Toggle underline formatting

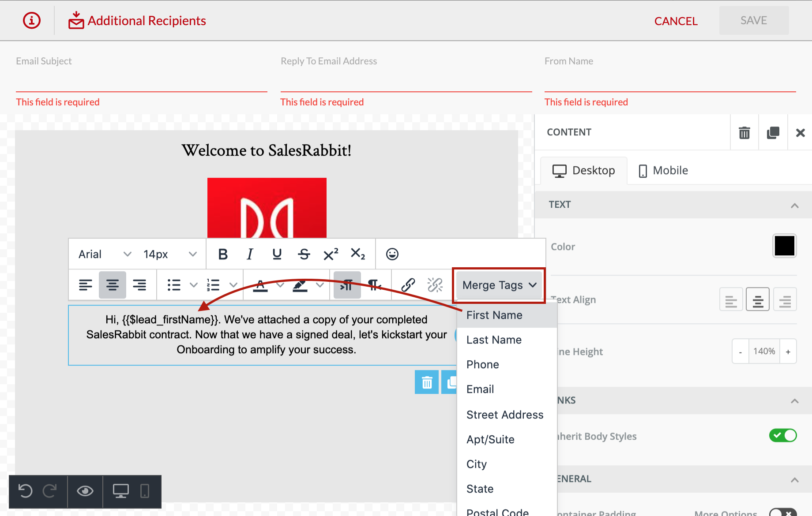coord(277,254)
